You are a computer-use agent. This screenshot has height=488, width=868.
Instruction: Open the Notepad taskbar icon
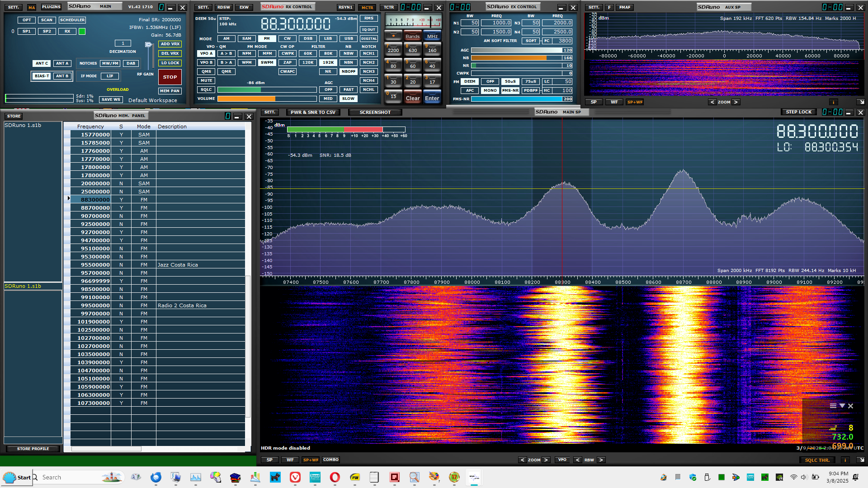click(374, 477)
